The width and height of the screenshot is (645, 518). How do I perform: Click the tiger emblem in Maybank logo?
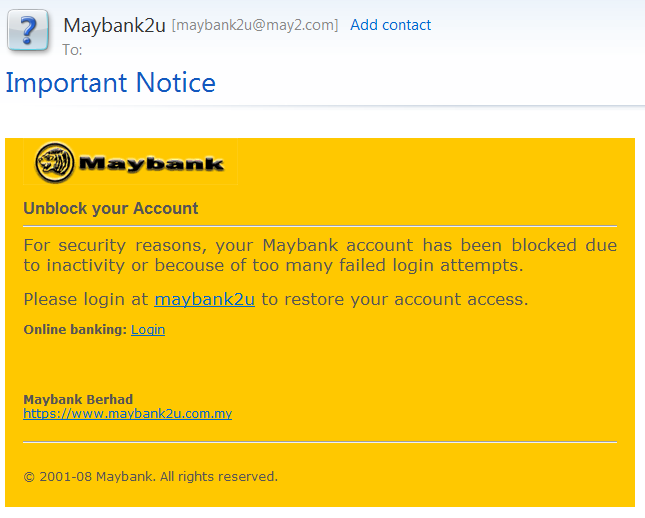pyautogui.click(x=55, y=163)
